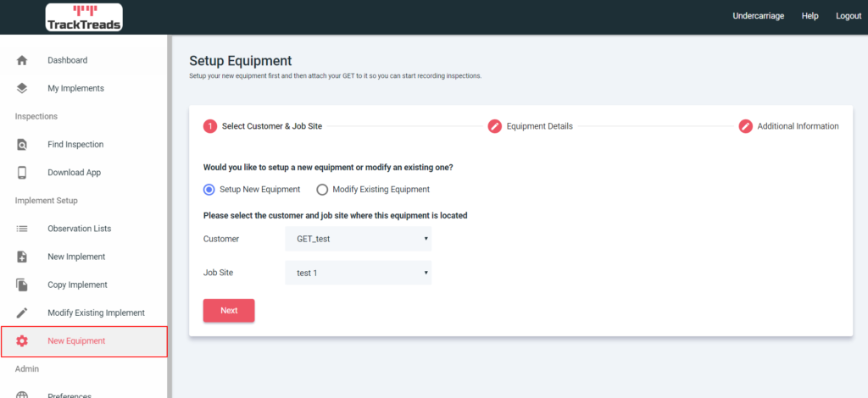Screen dimensions: 868x398
Task: Open the Customer dropdown showing GET_test
Action: coord(359,239)
